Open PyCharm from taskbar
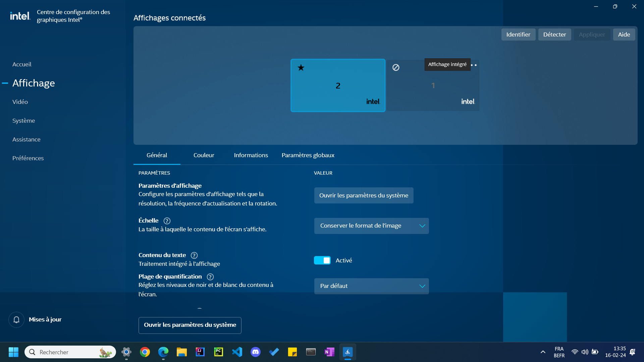This screenshot has height=362, width=644. 219,352
